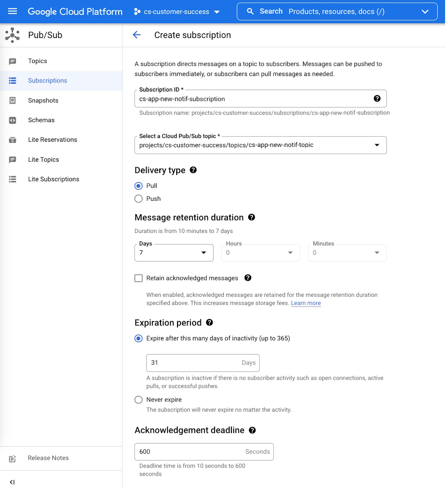Click the Lite Topics icon
This screenshot has width=448, height=489.
pyautogui.click(x=13, y=160)
